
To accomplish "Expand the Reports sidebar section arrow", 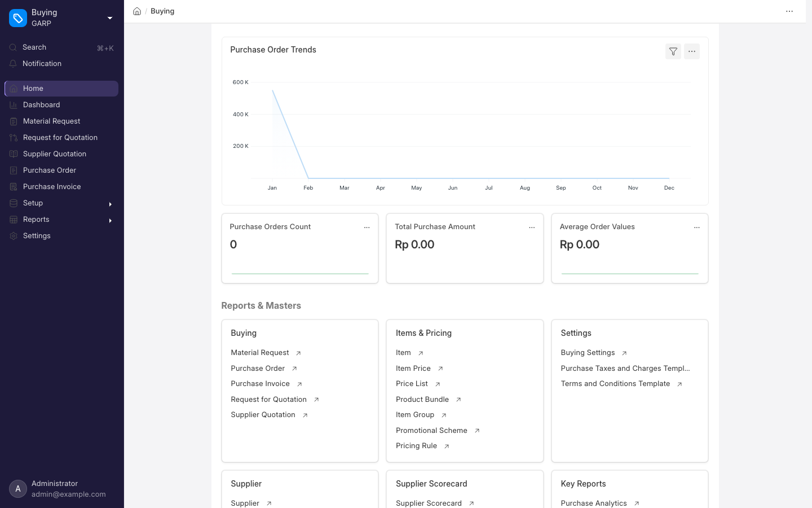I will pos(110,220).
